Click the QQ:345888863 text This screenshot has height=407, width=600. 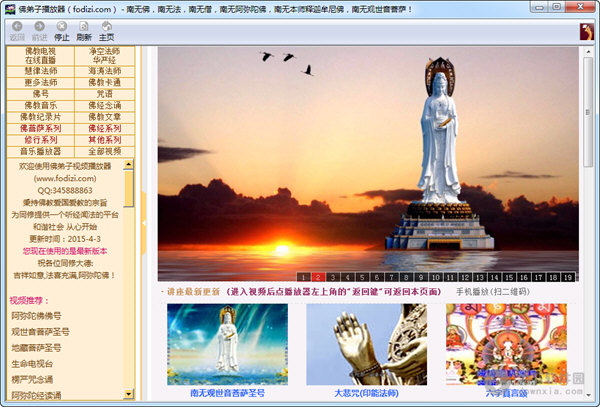coord(65,190)
